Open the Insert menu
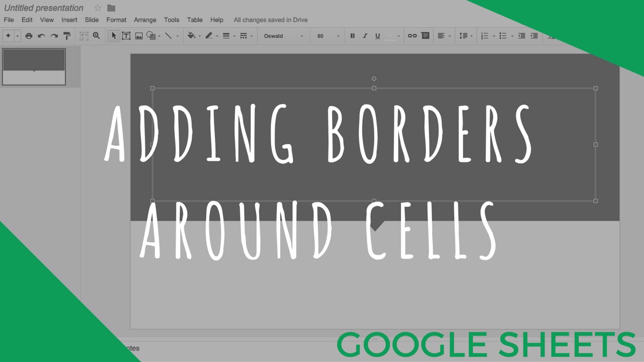 69,20
